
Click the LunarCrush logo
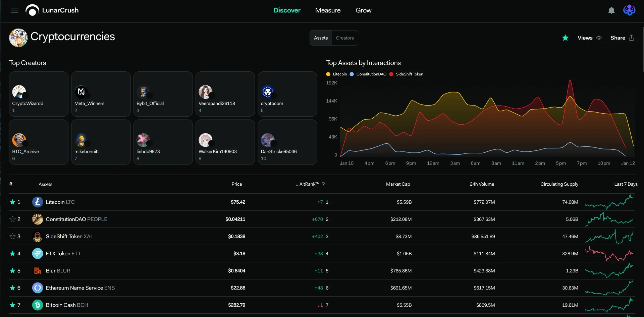click(52, 10)
